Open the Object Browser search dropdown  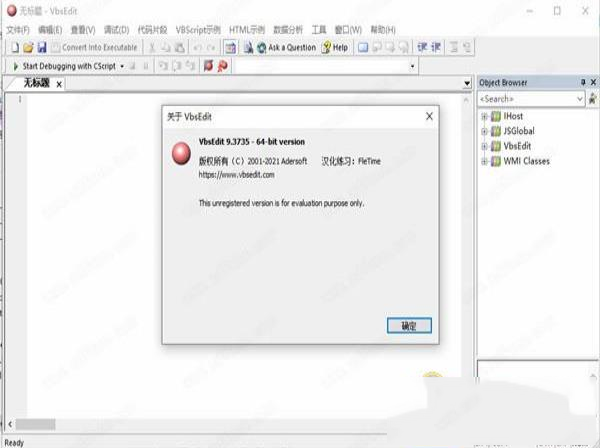(x=580, y=99)
